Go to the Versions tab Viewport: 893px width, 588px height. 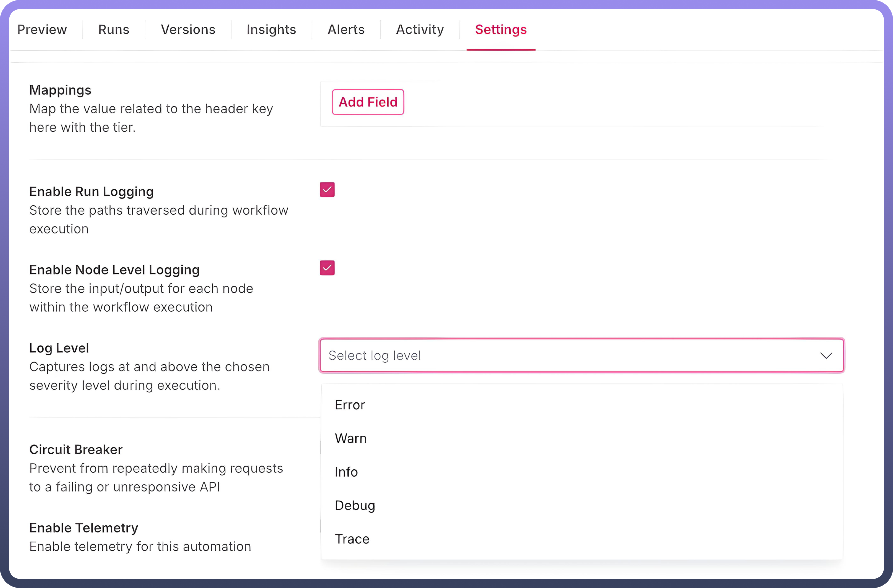tap(188, 30)
